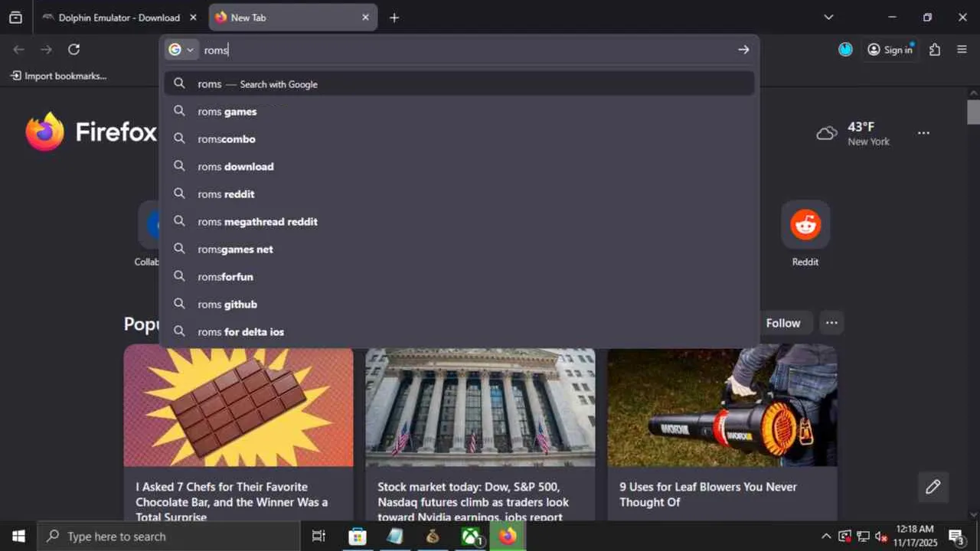Open Firefox View from the tab strip

[15, 18]
